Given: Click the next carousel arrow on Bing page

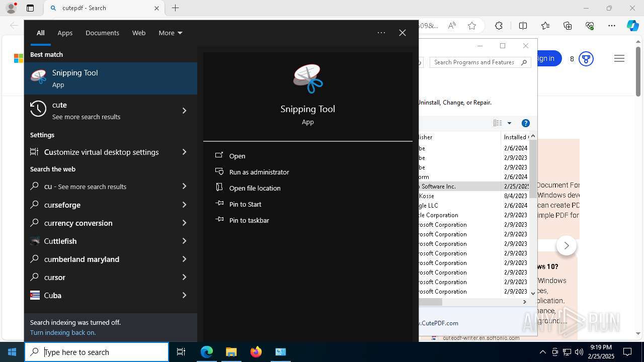Looking at the screenshot, I should click(567, 245).
